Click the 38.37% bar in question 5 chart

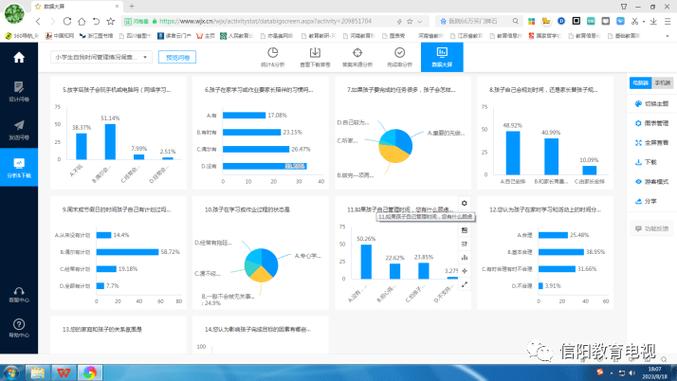point(81,146)
